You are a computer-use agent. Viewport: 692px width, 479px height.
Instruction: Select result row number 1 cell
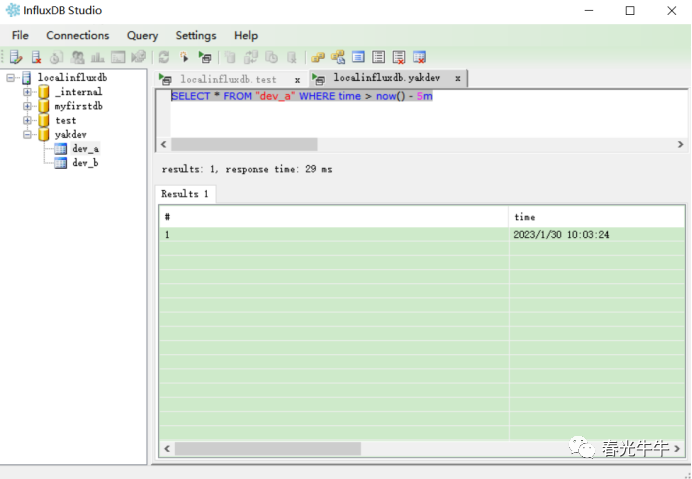[x=334, y=234]
